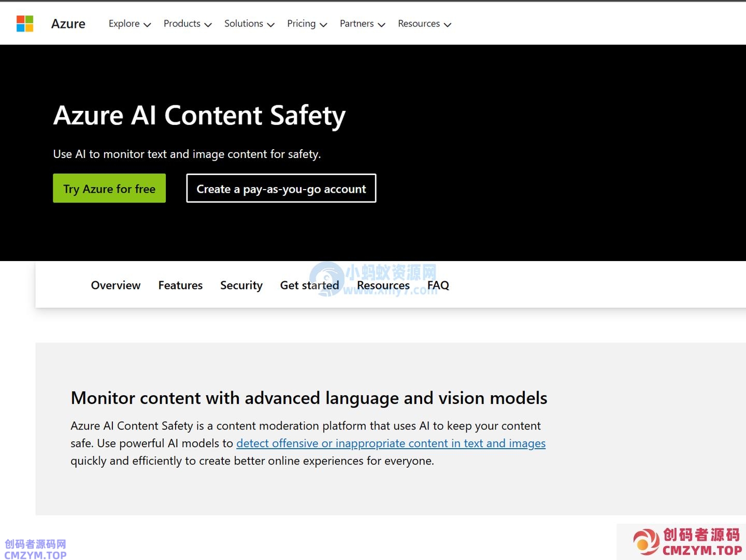Open the Get started tab
The image size is (746, 560).
tap(309, 285)
